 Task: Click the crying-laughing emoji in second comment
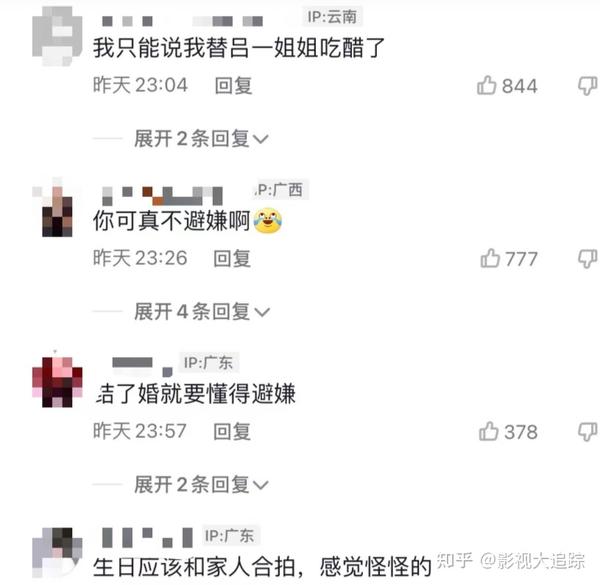click(x=268, y=220)
